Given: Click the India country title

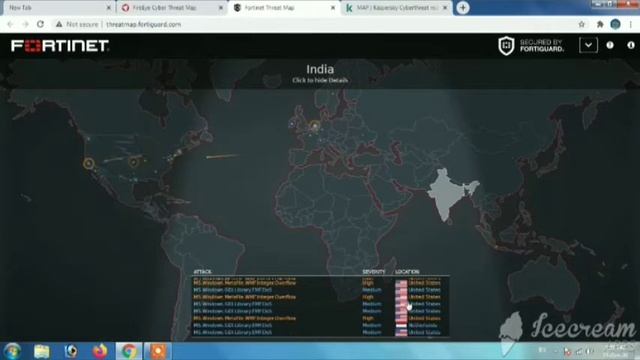Looking at the screenshot, I should (x=320, y=69).
